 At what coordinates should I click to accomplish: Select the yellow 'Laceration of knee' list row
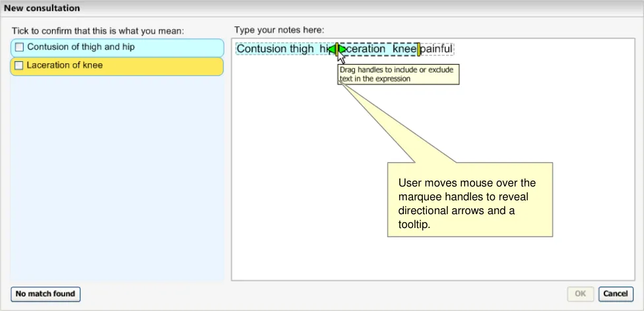pos(119,66)
